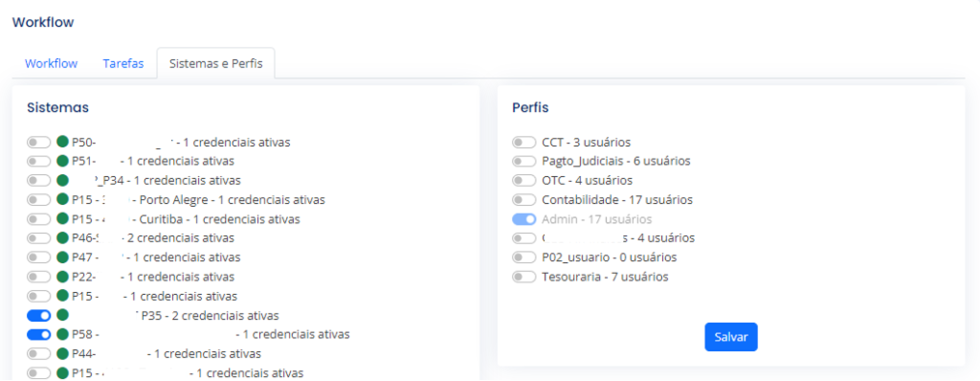Click green status dot for P22 system

pos(62,278)
